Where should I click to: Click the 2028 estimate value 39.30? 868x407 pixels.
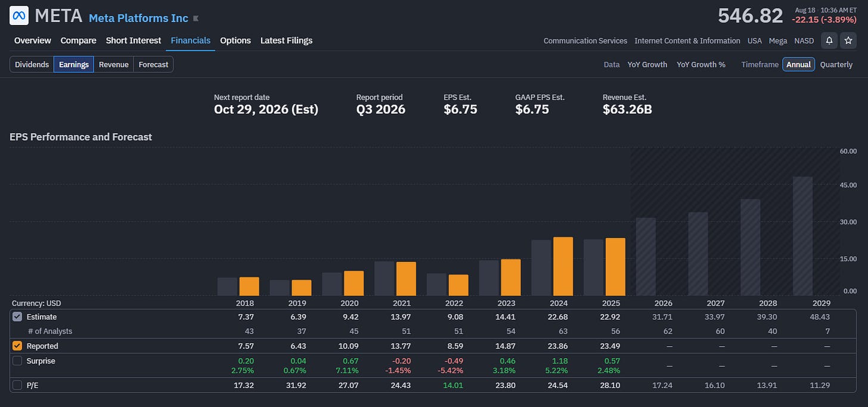(767, 317)
